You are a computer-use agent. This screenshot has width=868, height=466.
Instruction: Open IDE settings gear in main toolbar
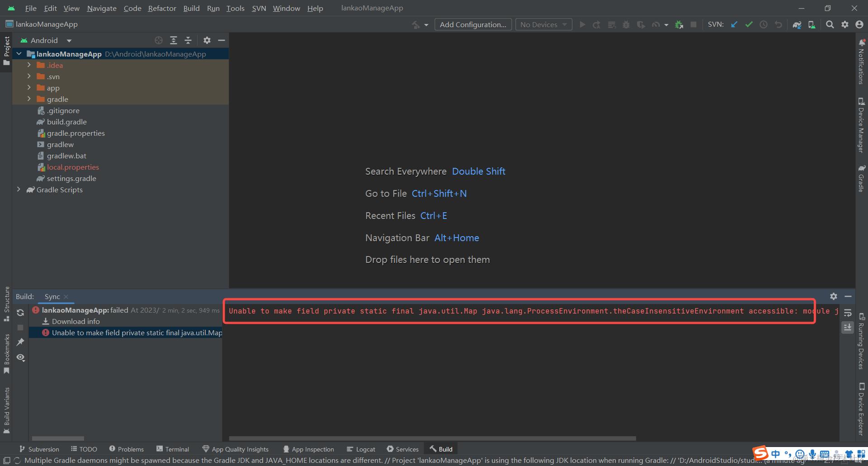tap(845, 25)
